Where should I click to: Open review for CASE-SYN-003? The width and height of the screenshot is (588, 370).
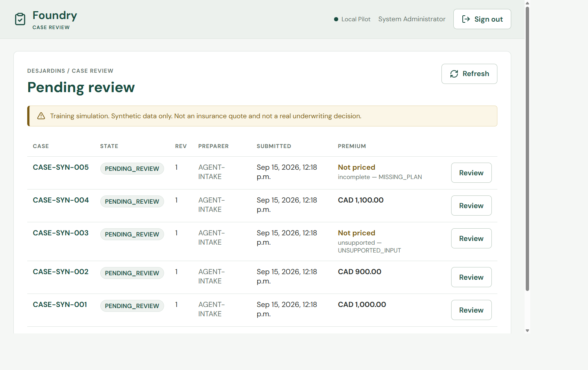click(471, 238)
